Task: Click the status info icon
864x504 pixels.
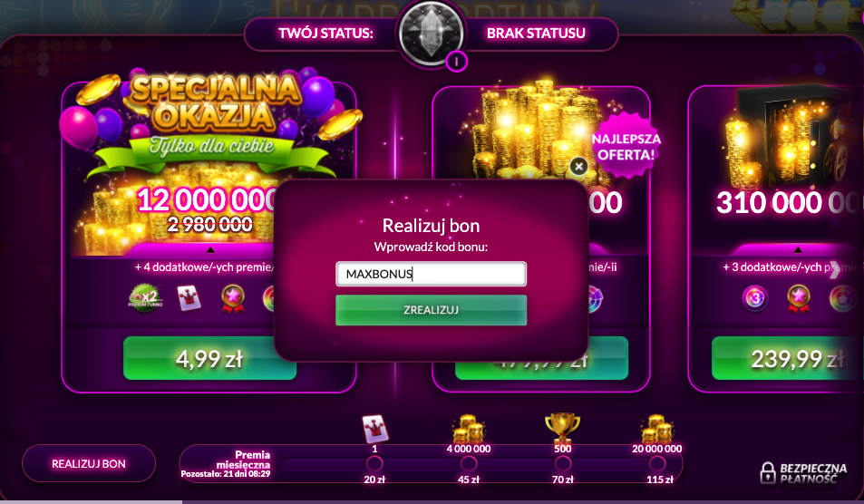Action: point(456,61)
